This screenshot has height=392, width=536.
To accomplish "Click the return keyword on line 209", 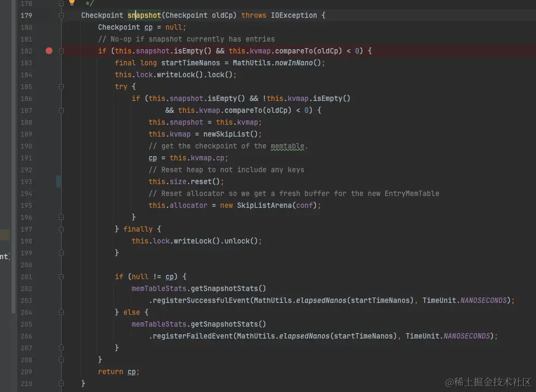I will [x=110, y=371].
